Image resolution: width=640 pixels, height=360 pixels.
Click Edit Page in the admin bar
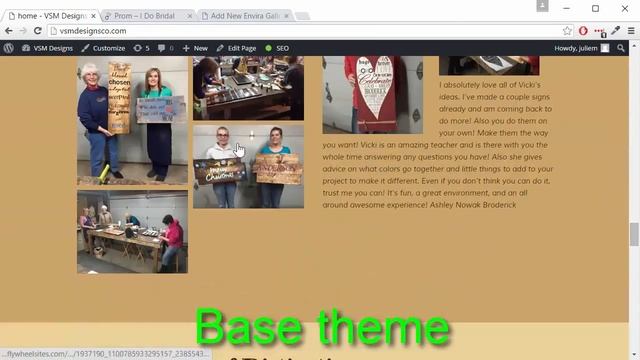pos(236,48)
